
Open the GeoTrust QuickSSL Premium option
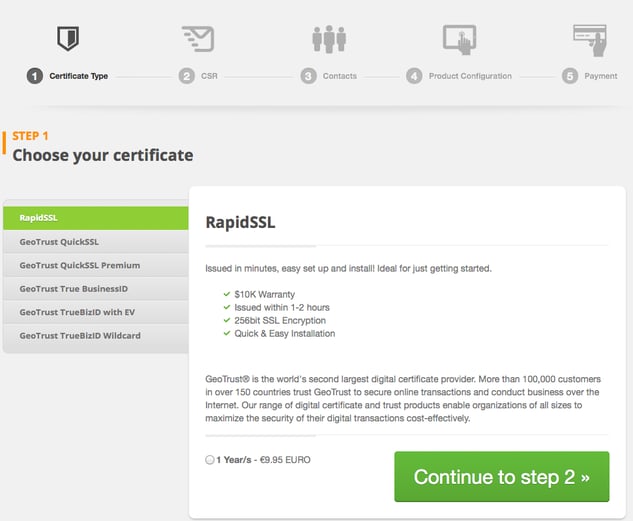click(96, 265)
